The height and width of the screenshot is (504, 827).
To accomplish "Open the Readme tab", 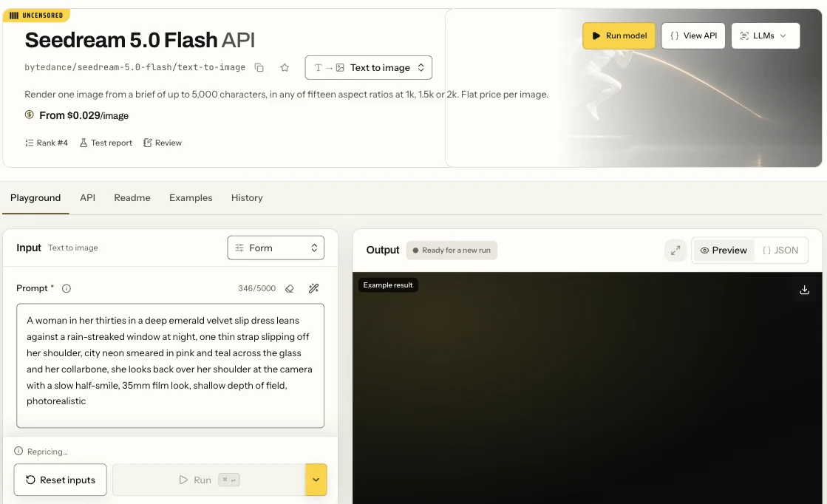I will tap(132, 198).
